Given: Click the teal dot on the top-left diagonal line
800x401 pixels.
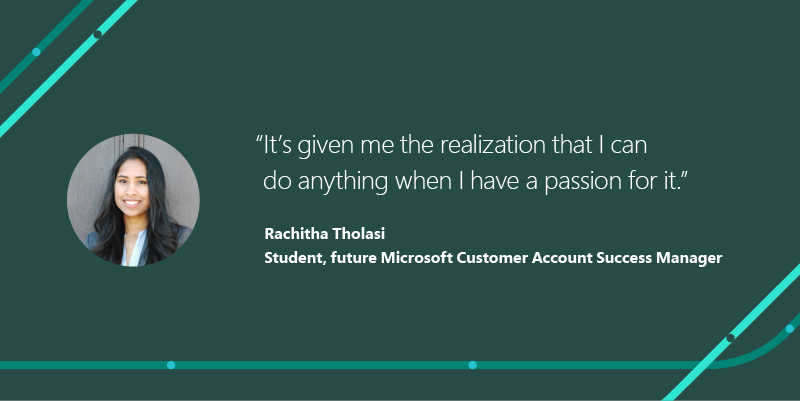Looking at the screenshot, I should [36, 51].
